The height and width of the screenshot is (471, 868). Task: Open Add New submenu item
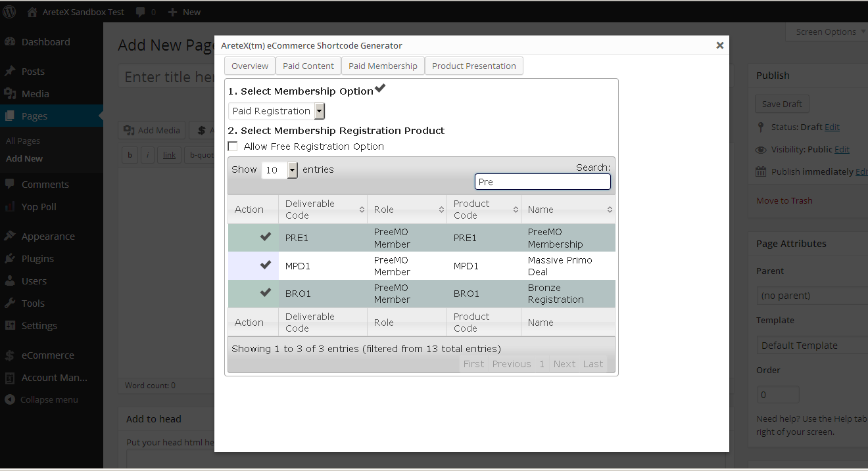24,158
